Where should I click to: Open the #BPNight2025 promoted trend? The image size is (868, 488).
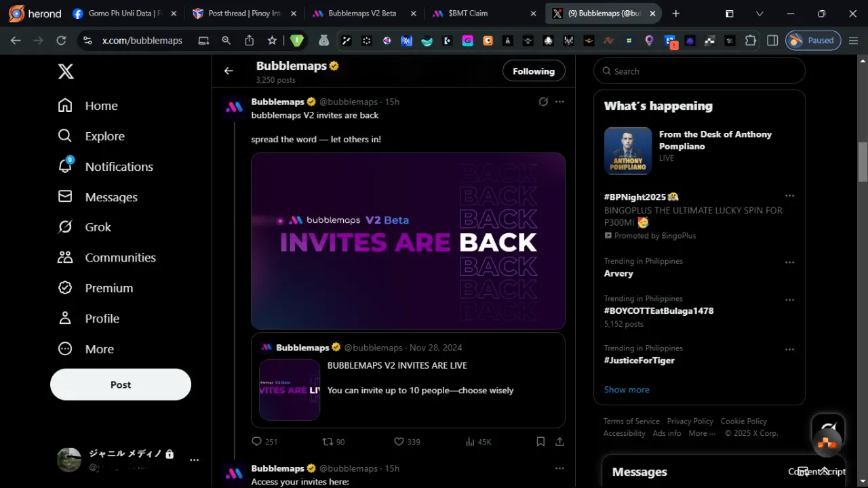[x=699, y=216]
